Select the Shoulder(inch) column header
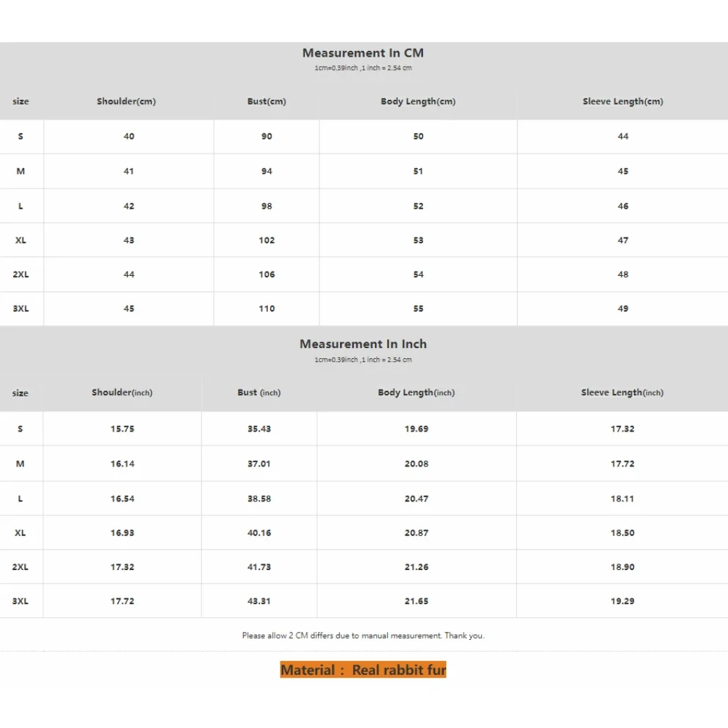 pyautogui.click(x=122, y=392)
